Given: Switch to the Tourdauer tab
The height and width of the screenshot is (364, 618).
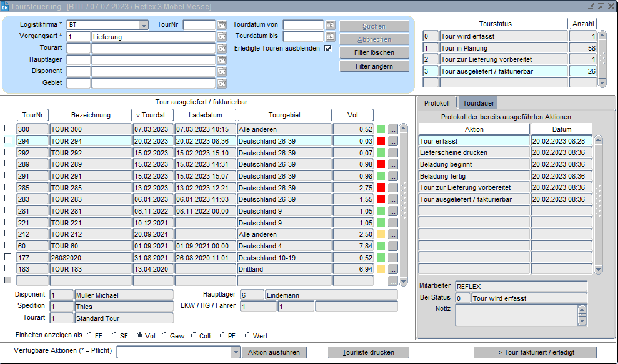Looking at the screenshot, I should [479, 103].
